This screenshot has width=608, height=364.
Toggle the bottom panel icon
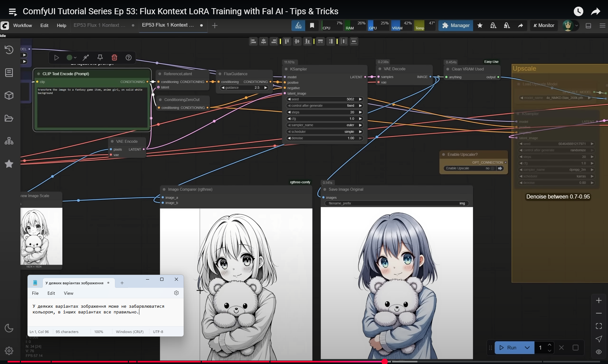click(x=588, y=26)
